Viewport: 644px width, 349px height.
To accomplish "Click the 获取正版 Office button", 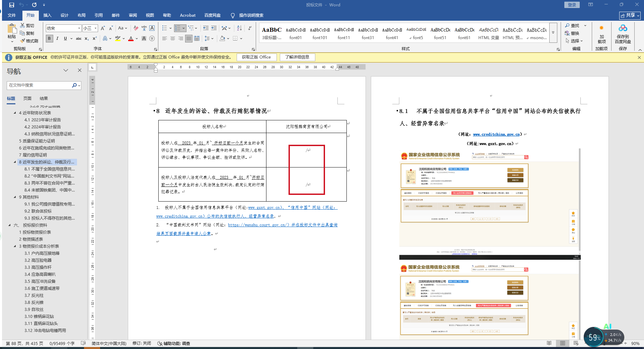I will [x=256, y=57].
